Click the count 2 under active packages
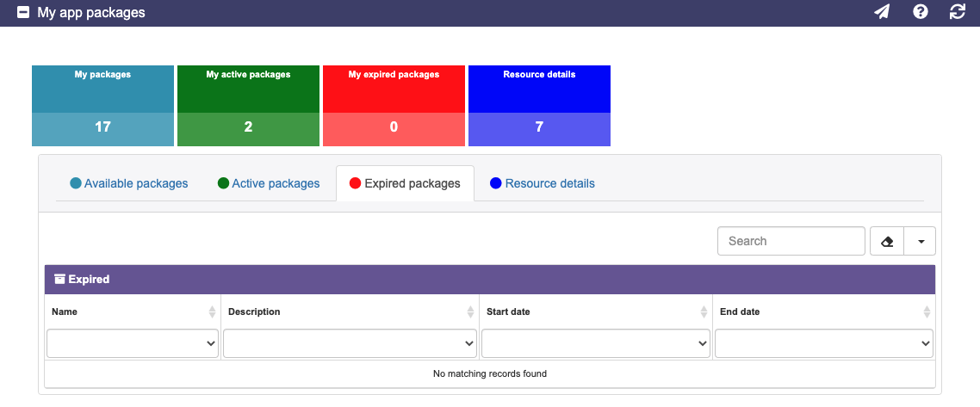Screen dimensions: 980x407 point(248,127)
